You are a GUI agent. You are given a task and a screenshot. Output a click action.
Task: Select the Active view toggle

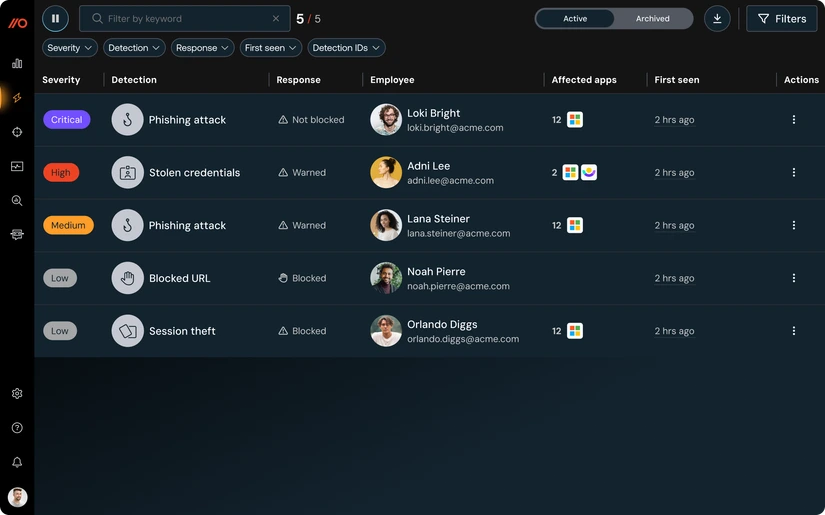(575, 18)
